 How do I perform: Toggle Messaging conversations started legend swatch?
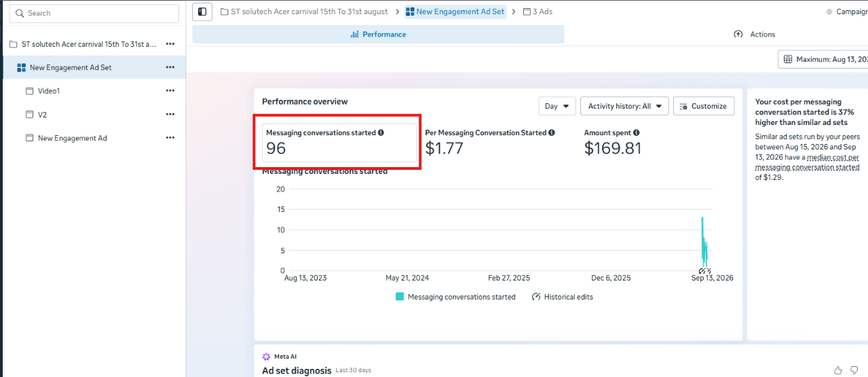click(400, 297)
